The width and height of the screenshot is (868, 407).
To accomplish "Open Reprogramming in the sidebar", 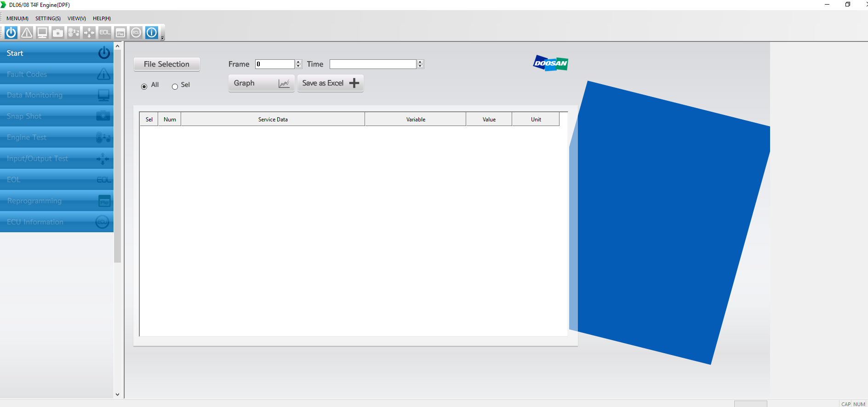I will tap(57, 201).
